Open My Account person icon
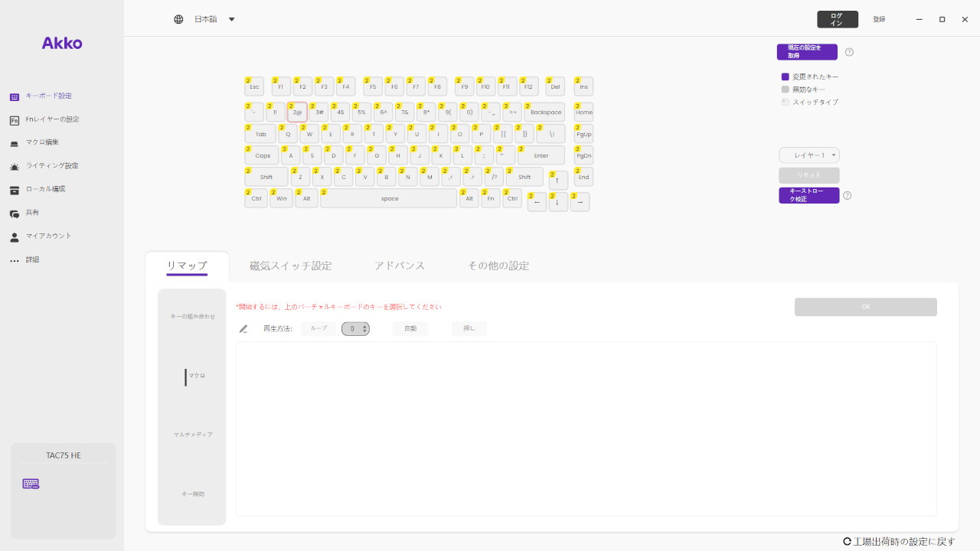This screenshot has width=980, height=551. click(x=15, y=237)
